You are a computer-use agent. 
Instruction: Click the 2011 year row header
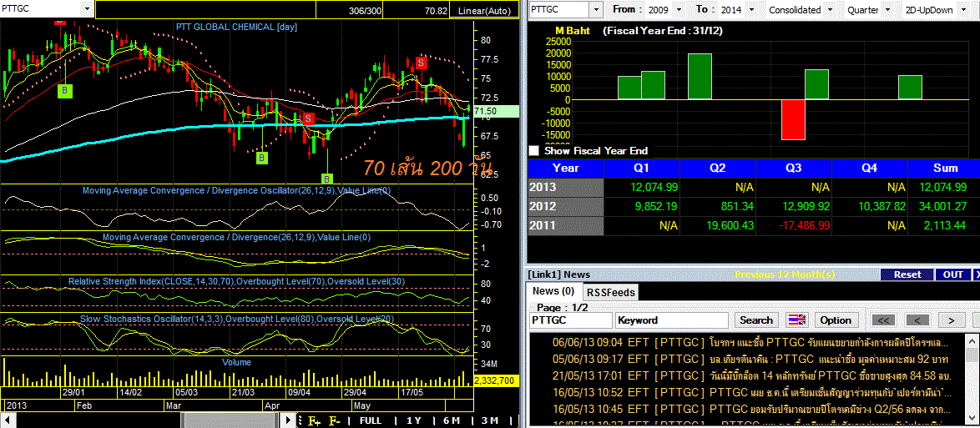click(x=566, y=225)
